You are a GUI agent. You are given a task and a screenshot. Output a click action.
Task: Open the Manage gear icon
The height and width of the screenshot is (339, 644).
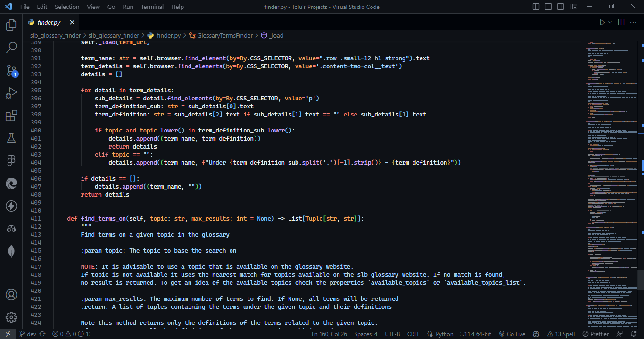(x=11, y=317)
